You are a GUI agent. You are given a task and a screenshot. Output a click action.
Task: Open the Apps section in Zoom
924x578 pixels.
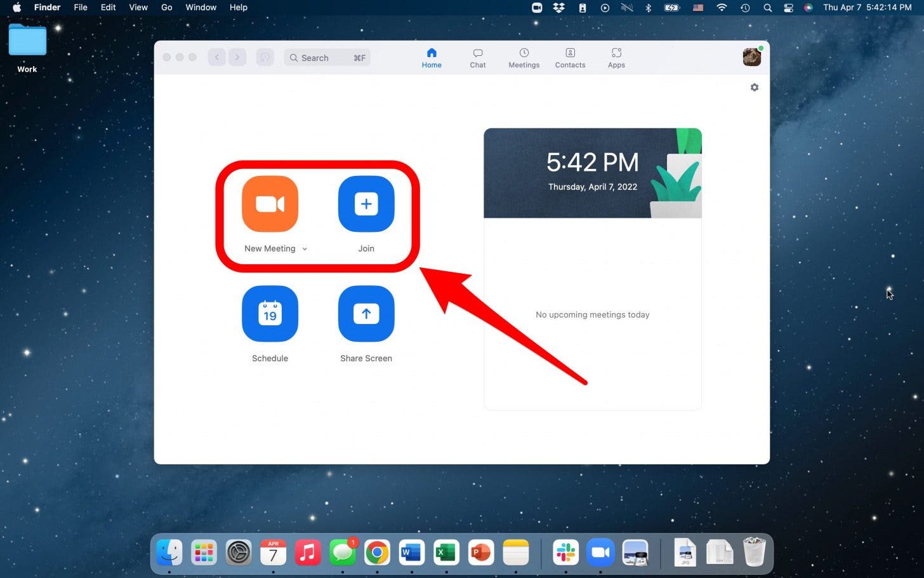[616, 57]
